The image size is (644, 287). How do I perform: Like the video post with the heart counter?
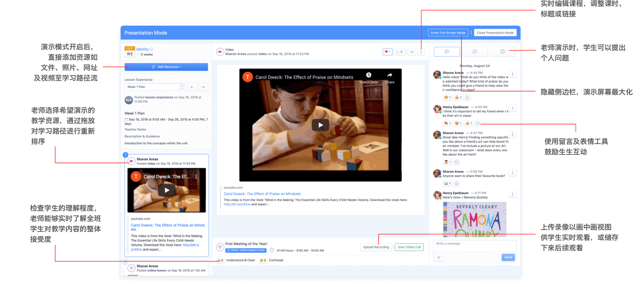coord(387,52)
